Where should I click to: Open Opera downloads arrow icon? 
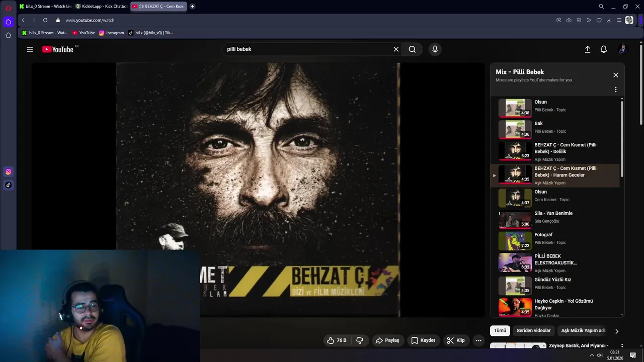point(609,20)
